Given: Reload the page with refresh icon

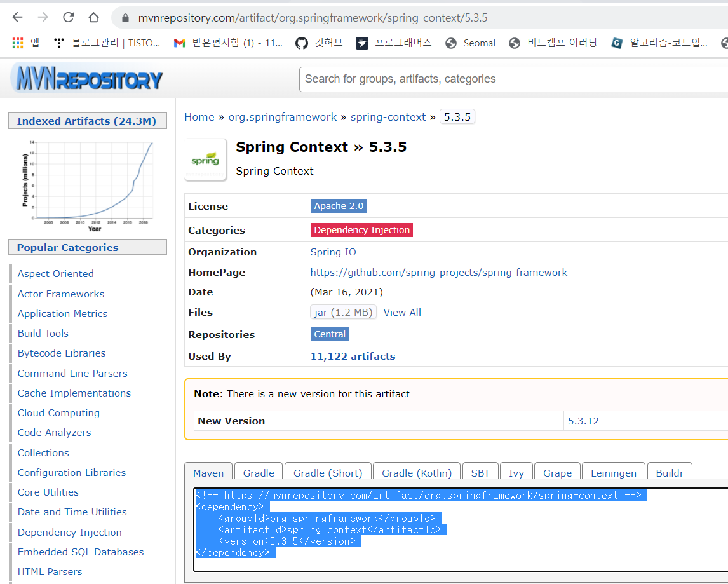Looking at the screenshot, I should (x=68, y=18).
